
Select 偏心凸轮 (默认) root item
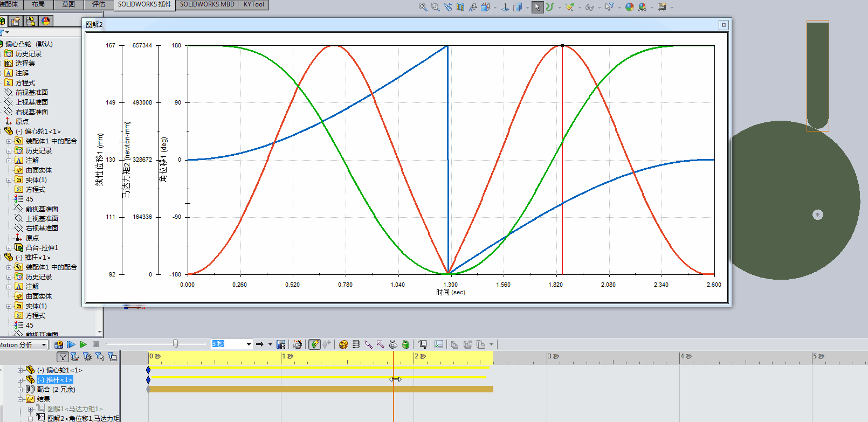[29, 44]
